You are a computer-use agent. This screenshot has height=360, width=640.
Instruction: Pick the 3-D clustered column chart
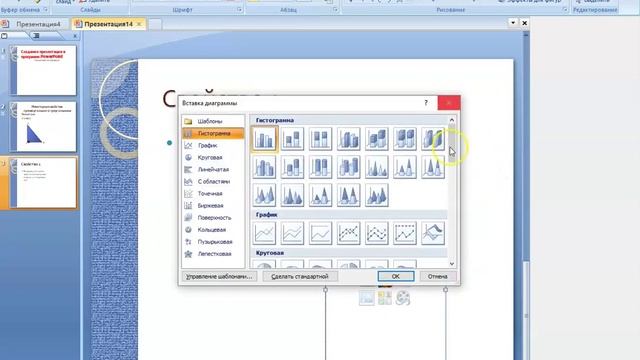(349, 139)
